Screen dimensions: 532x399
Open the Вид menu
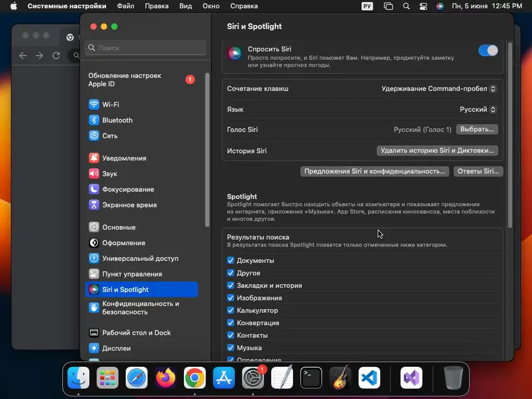185,6
